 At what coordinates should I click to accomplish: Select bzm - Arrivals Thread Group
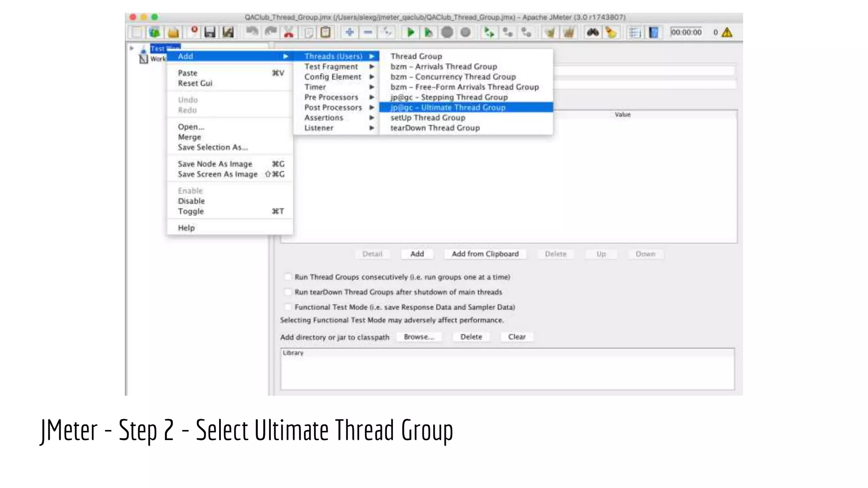pos(466,67)
